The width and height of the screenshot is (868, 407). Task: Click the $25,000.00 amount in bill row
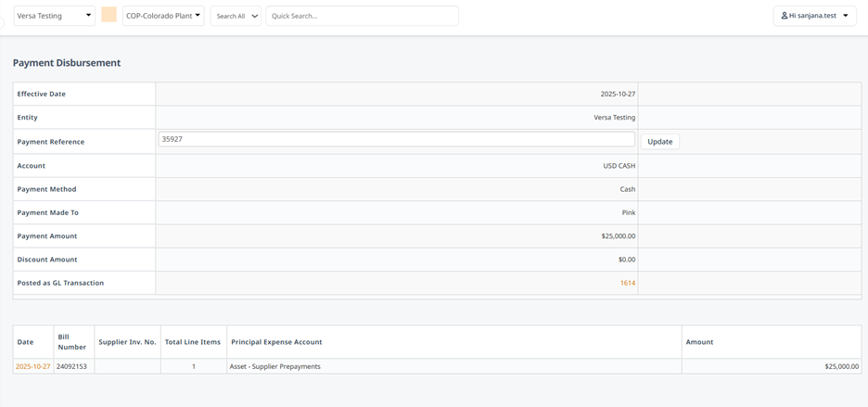(842, 366)
